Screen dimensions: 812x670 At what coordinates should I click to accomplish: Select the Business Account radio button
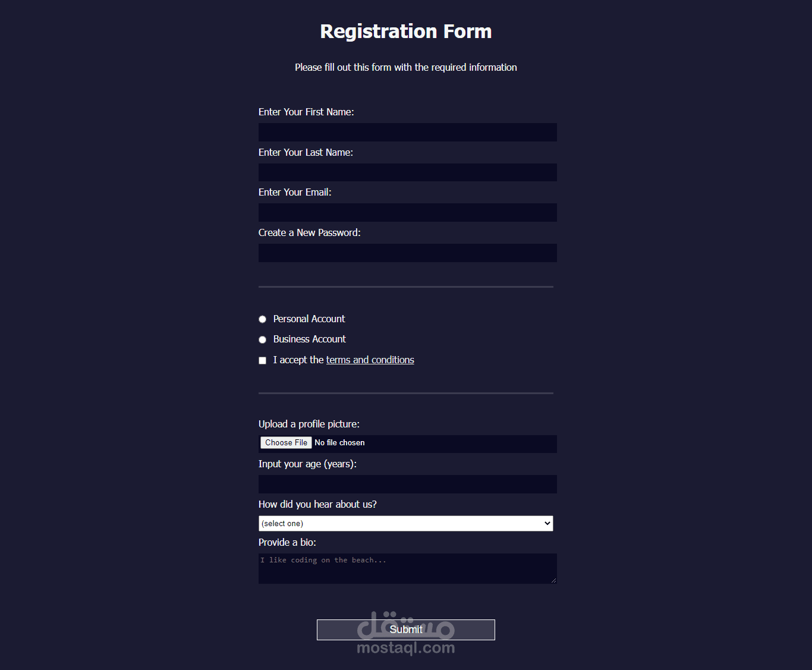[262, 339]
